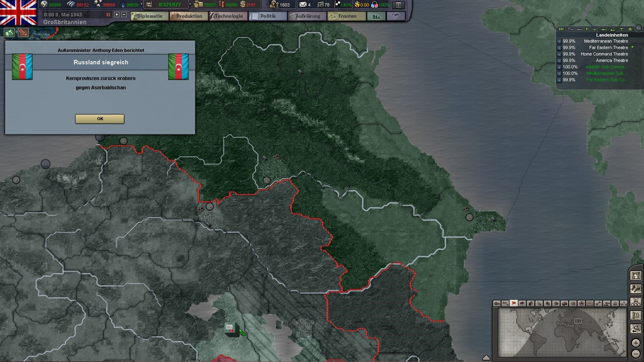Click the Great Britain flag
This screenshot has height=362, width=644.
tap(18, 13)
